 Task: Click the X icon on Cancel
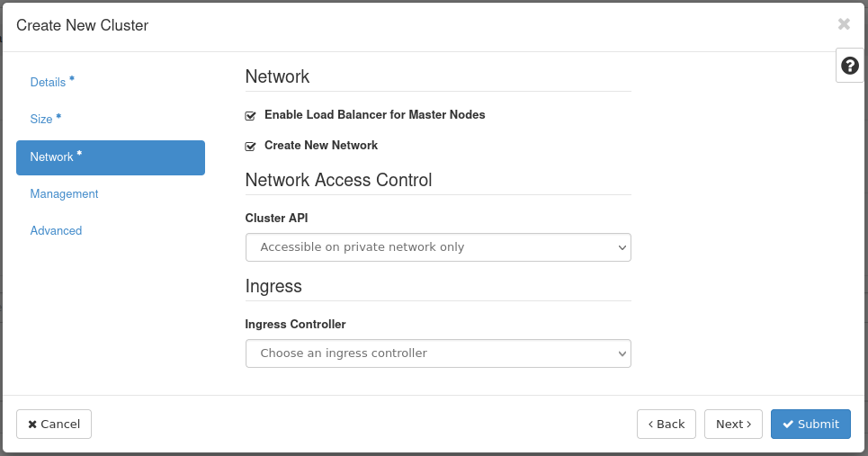(32, 425)
